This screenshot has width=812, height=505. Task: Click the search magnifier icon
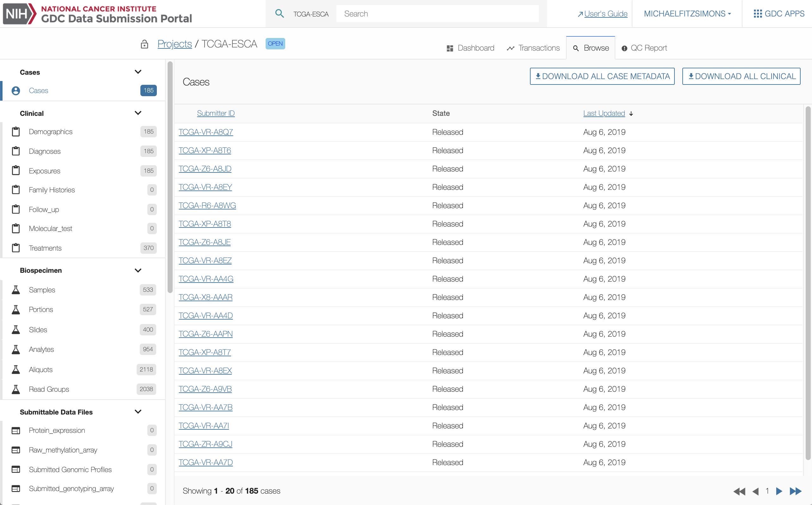click(x=279, y=14)
